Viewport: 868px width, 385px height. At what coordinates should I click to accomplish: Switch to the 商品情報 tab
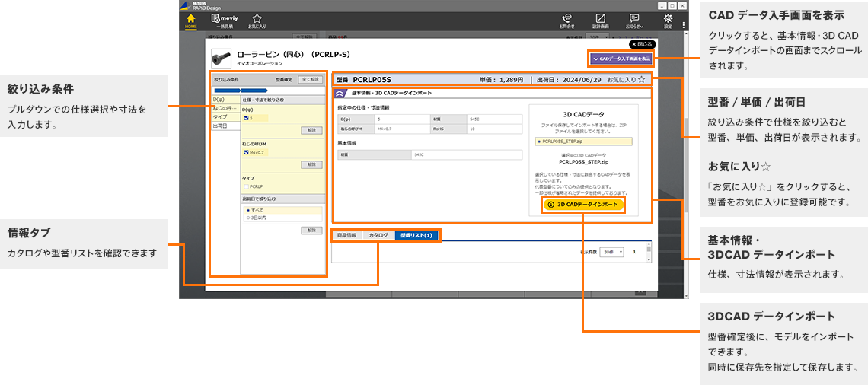pos(346,235)
